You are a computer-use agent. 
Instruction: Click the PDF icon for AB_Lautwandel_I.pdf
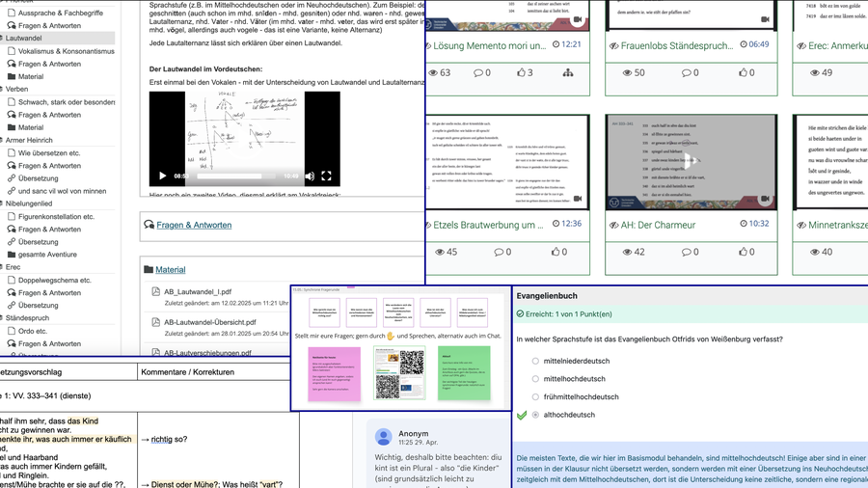[x=156, y=291]
